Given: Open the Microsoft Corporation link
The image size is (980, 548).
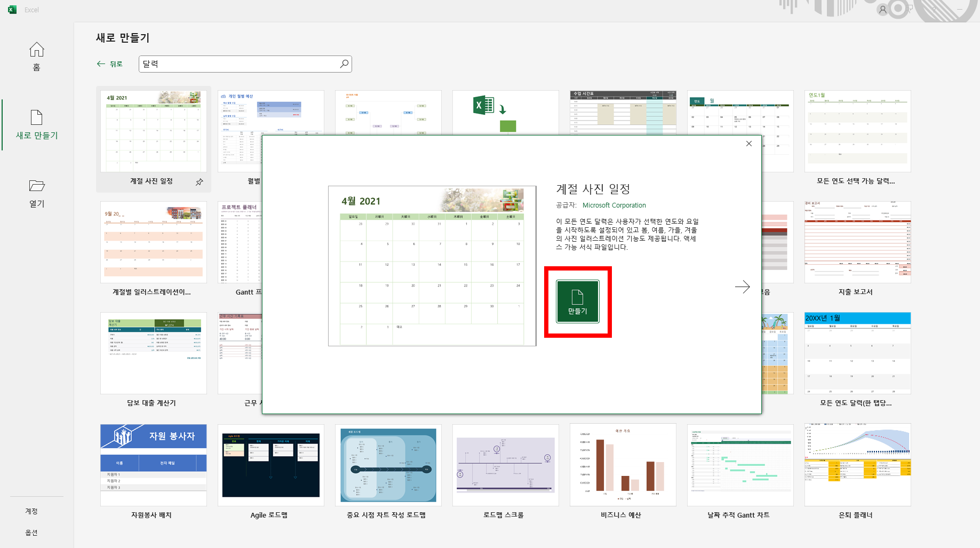Looking at the screenshot, I should (614, 205).
